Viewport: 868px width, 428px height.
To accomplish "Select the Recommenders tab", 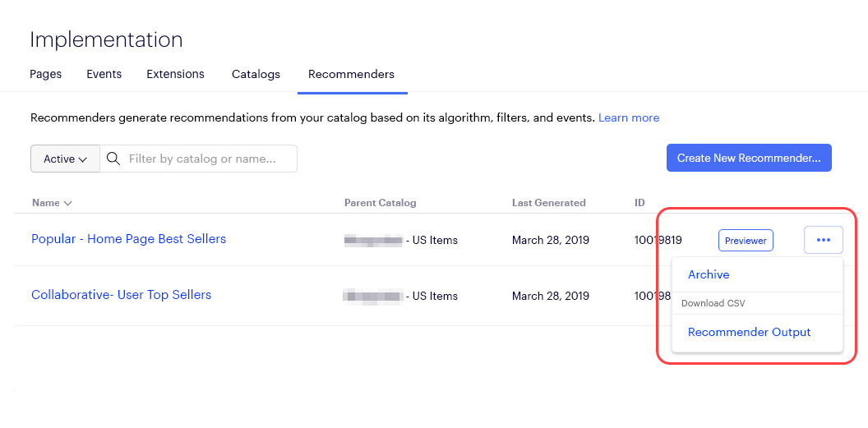I will (x=352, y=74).
